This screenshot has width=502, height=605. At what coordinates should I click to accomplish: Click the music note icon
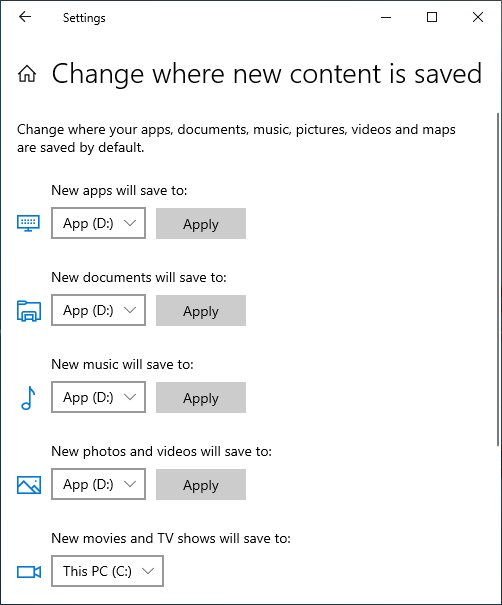tap(28, 398)
